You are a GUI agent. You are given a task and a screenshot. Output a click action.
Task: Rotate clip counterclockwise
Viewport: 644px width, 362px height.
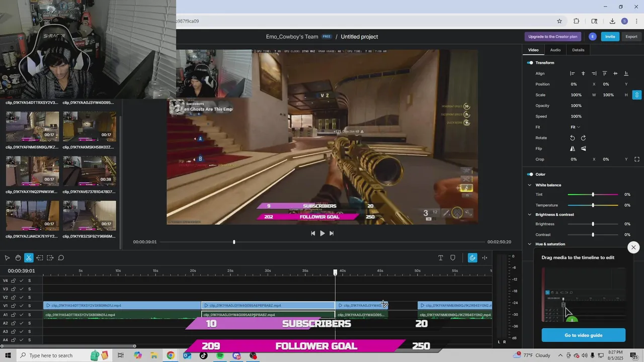[x=573, y=138]
